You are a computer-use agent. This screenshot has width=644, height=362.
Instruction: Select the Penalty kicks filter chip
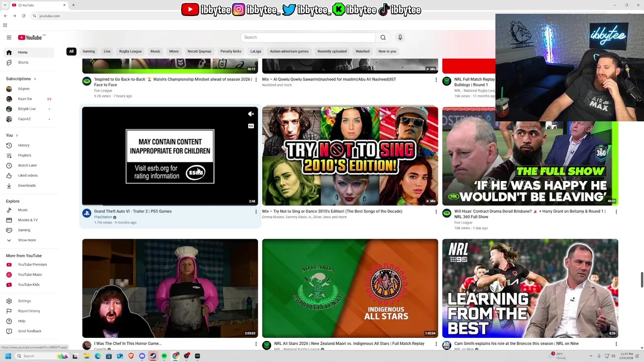(231, 51)
